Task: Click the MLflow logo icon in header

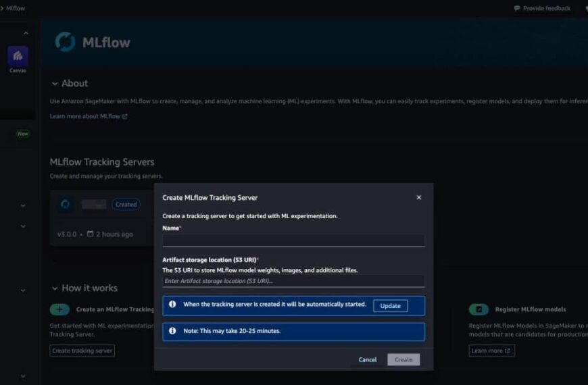Action: (x=66, y=42)
